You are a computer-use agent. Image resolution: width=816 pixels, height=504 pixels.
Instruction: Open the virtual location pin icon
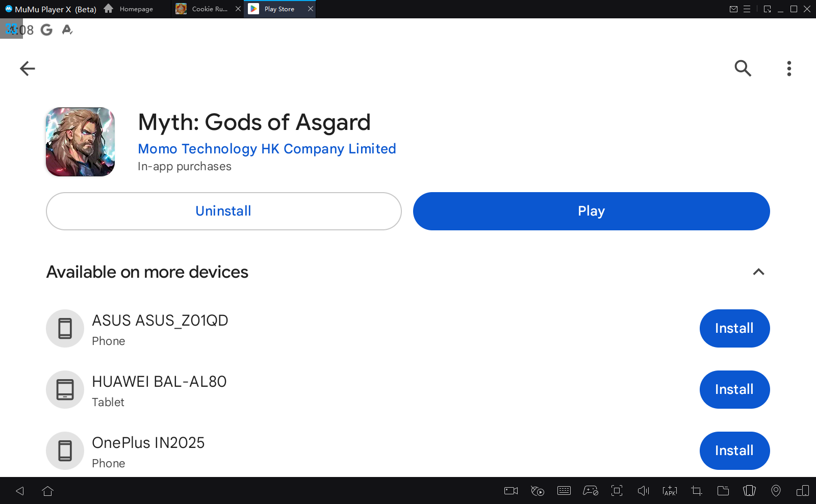click(776, 491)
